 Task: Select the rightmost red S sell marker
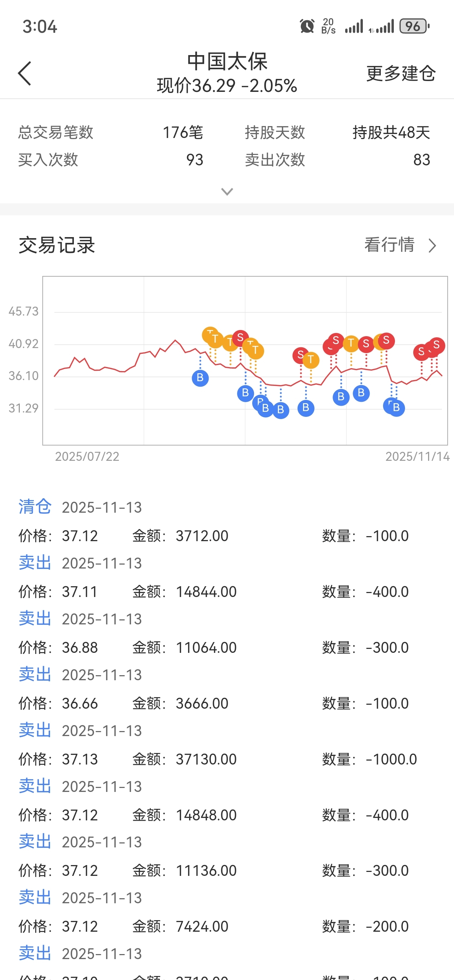[x=436, y=345]
